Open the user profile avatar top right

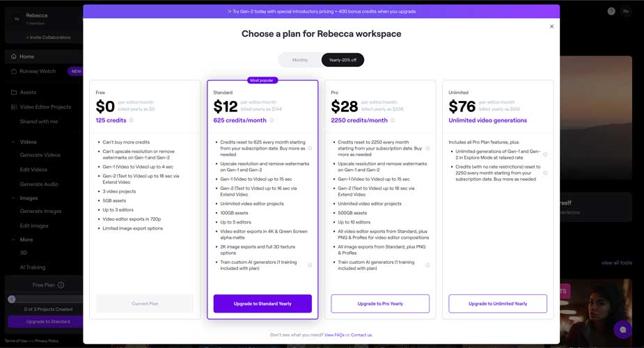point(625,12)
